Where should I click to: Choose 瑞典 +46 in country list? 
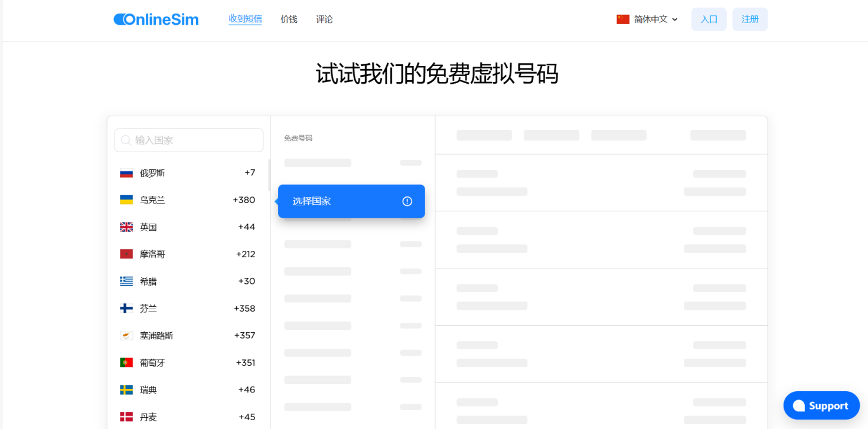coord(188,390)
